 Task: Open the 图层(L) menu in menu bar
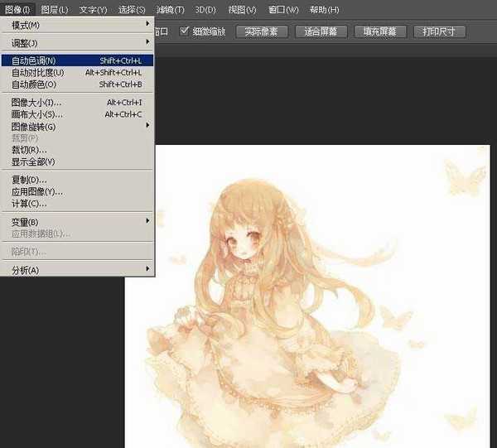point(55,10)
